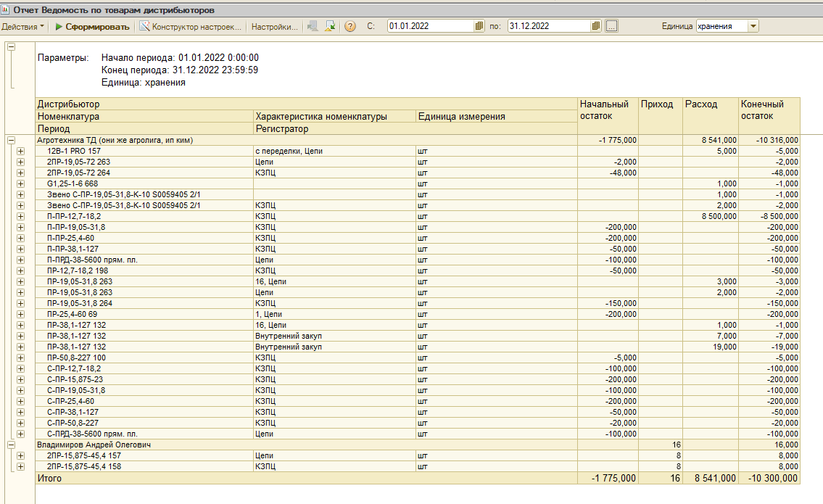Click Сформировать to generate report

point(92,26)
